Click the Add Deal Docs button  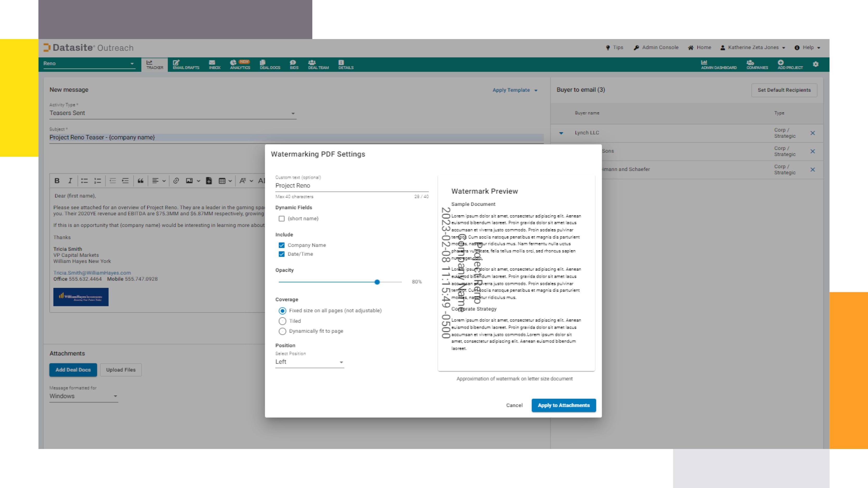pyautogui.click(x=73, y=370)
